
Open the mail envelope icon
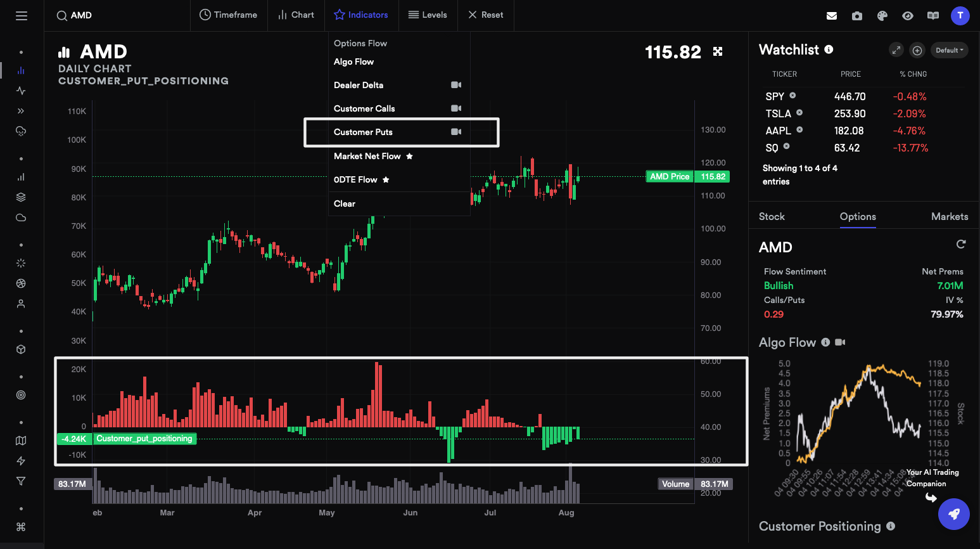point(832,16)
